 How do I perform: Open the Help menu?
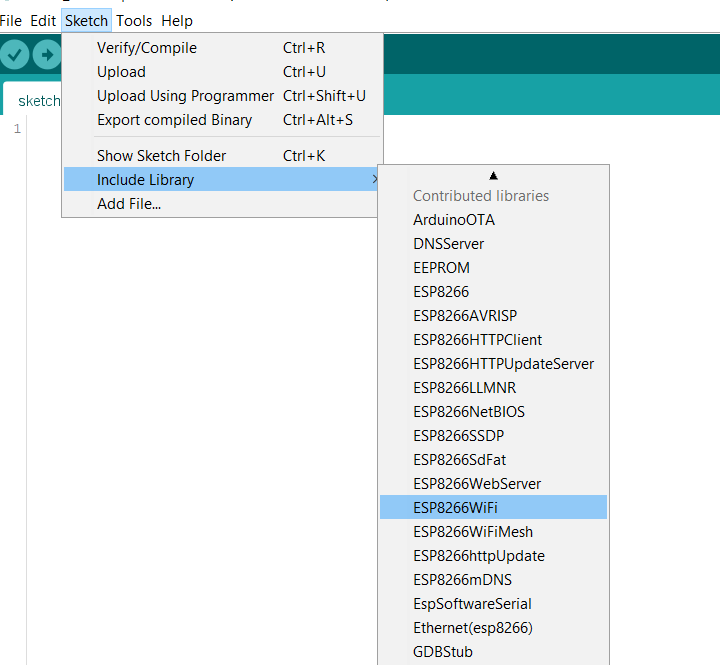click(x=177, y=21)
